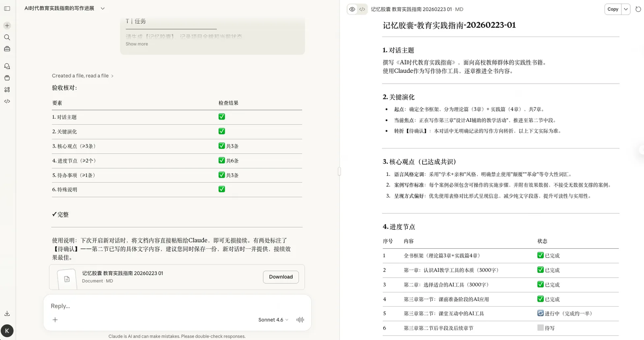
Task: Open the Copy options dropdown arrow
Action: click(626, 9)
